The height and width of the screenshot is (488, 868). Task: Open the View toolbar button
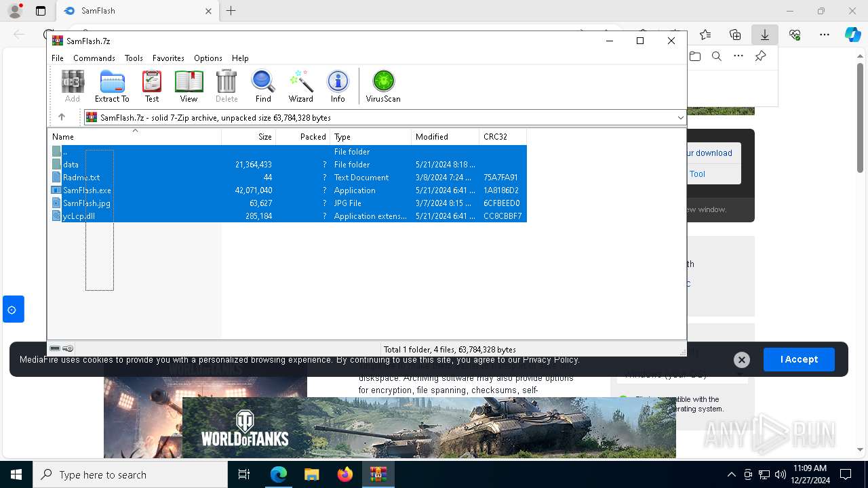pyautogui.click(x=189, y=86)
